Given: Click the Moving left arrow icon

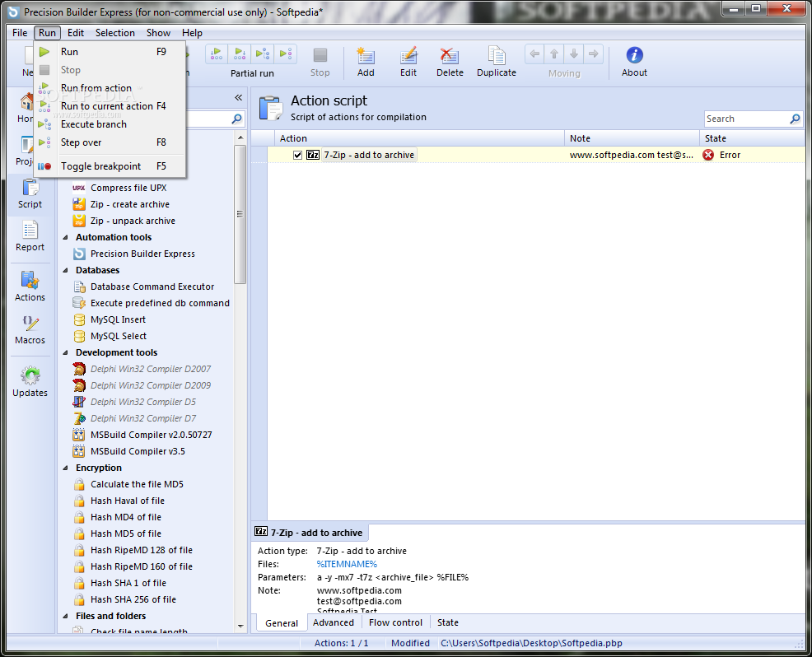Looking at the screenshot, I should tap(535, 54).
